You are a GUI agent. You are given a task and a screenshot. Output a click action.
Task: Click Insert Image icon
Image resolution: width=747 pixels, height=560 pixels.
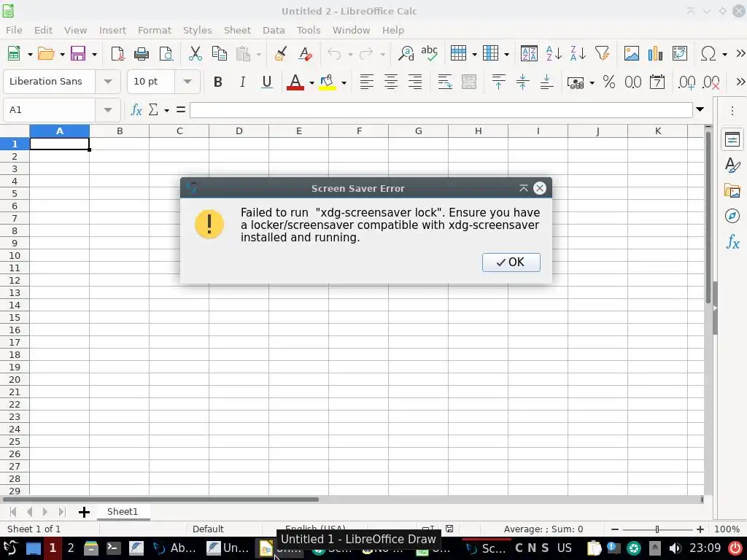point(631,54)
